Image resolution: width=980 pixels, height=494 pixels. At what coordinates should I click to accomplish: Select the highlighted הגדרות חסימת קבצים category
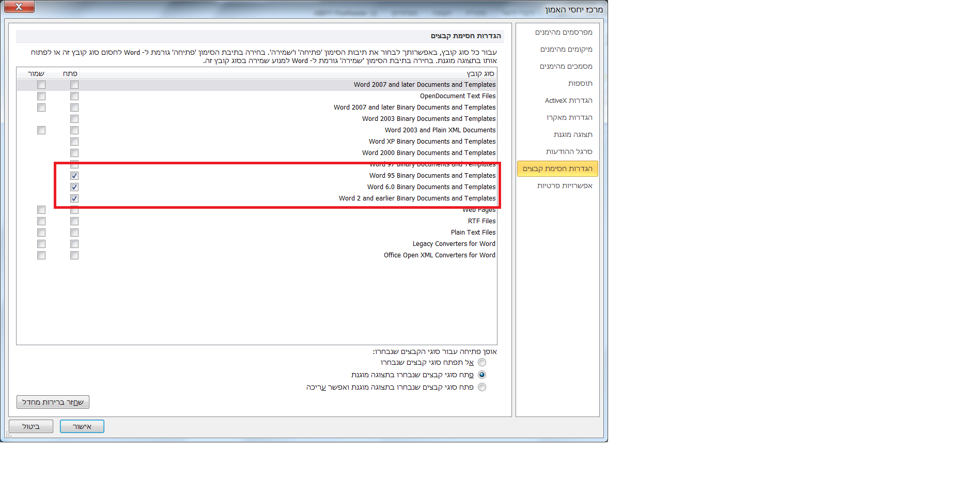point(557,169)
